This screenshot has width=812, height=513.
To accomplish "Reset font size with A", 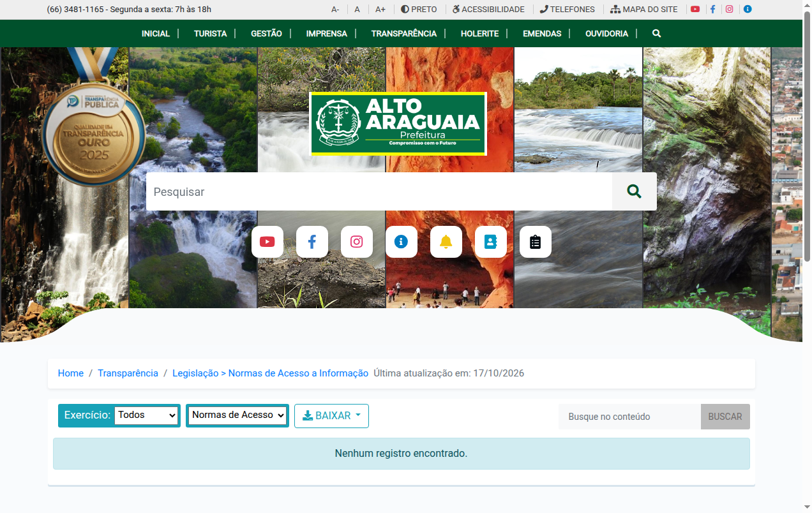I will pos(357,10).
